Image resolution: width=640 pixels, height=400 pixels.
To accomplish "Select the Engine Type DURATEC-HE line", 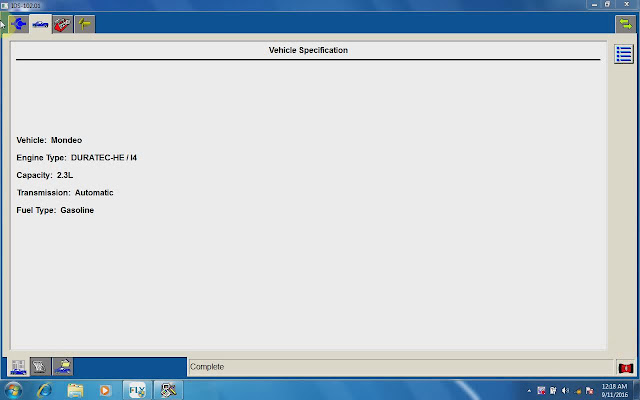I will point(76,158).
